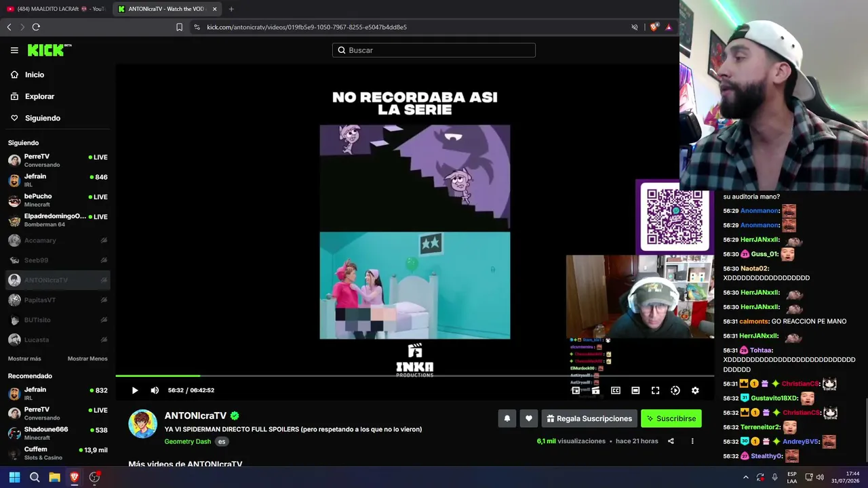
Task: Collapse the list with Mostrar Menos
Action: tap(87, 359)
